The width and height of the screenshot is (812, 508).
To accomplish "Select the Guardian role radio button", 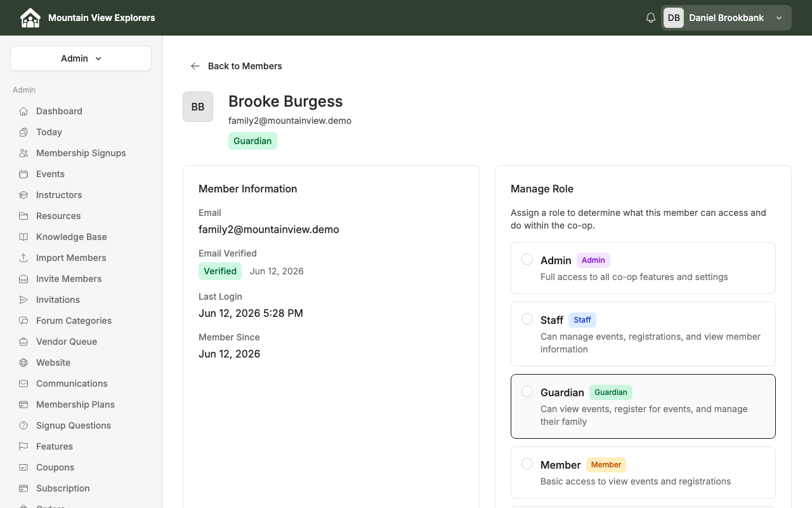I will point(527,391).
